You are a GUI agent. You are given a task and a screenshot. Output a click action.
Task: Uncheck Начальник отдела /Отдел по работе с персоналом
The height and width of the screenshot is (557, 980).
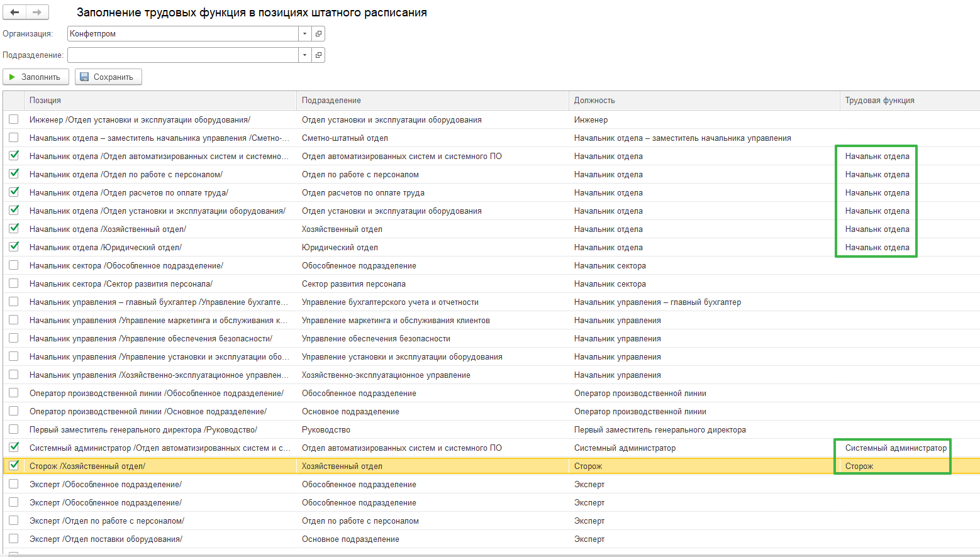[14, 174]
